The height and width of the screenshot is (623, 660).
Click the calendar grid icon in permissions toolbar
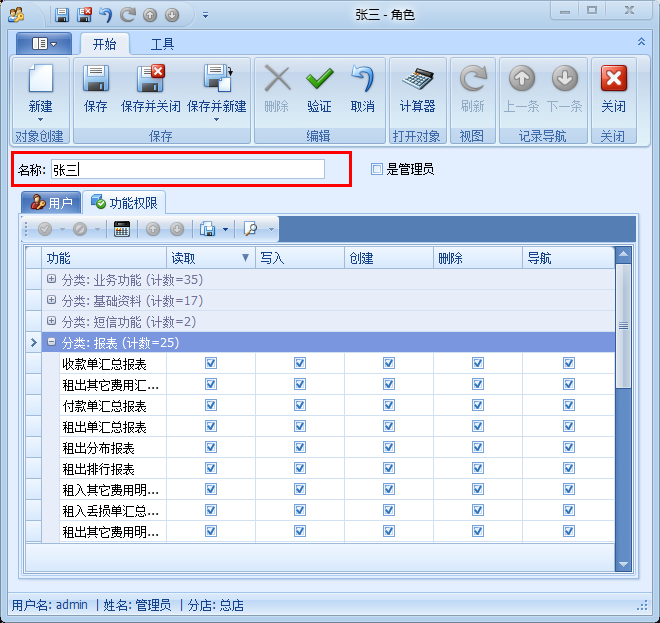coord(122,229)
